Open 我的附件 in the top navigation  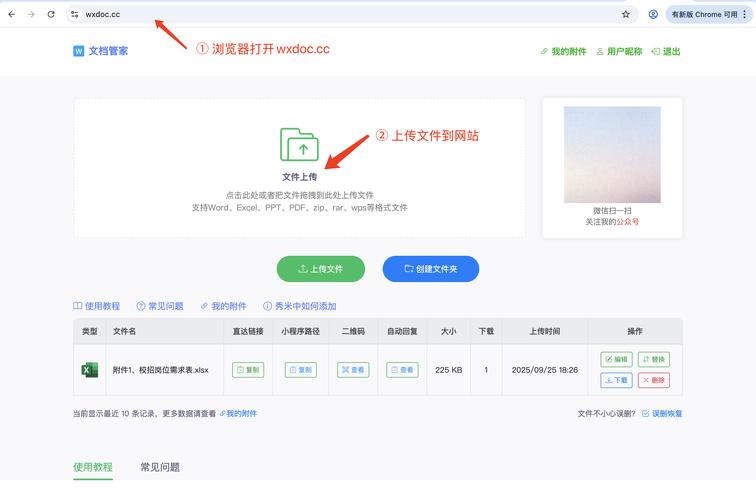pos(564,51)
